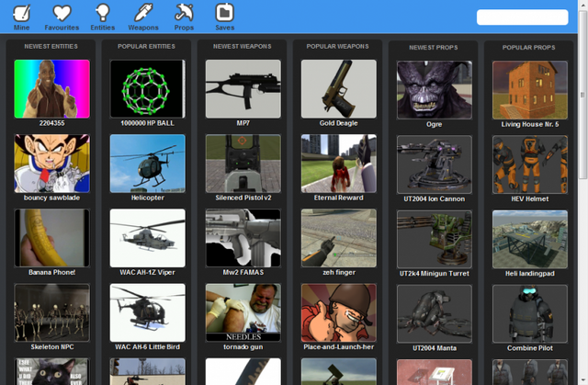Select the MP7 weapon thumbnail
Viewport: 588px width, 385px height.
(x=243, y=89)
